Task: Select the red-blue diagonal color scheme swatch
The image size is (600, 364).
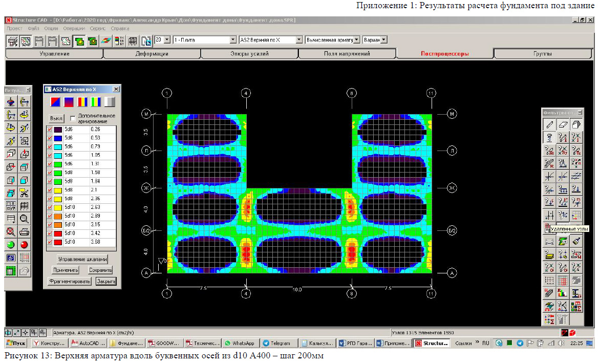Action: [x=55, y=102]
